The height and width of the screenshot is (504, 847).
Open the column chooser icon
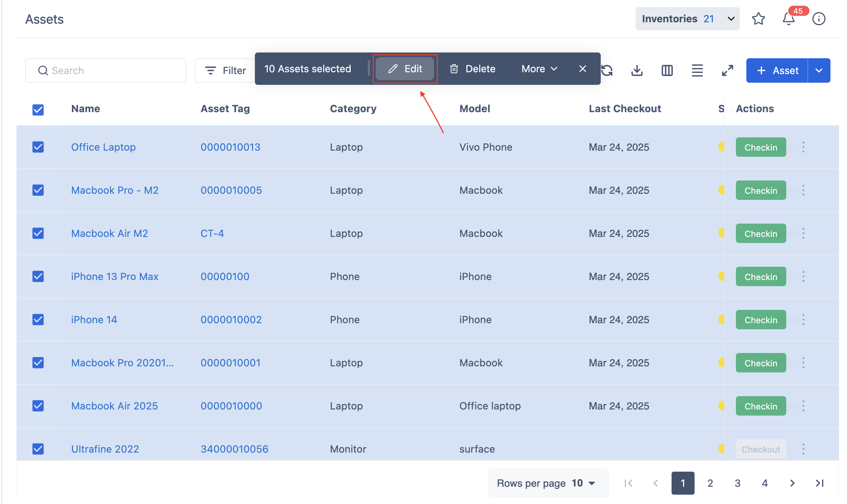(x=667, y=70)
